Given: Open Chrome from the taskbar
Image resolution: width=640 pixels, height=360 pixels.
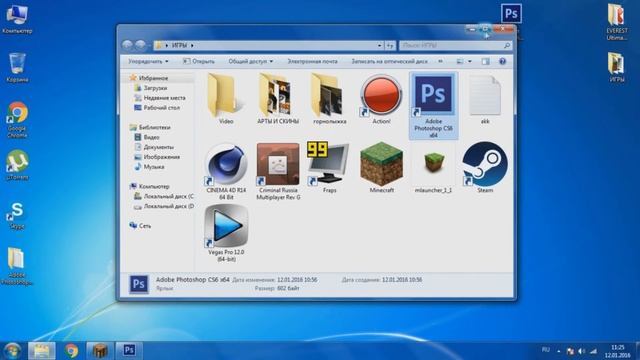Looking at the screenshot, I should 71,351.
